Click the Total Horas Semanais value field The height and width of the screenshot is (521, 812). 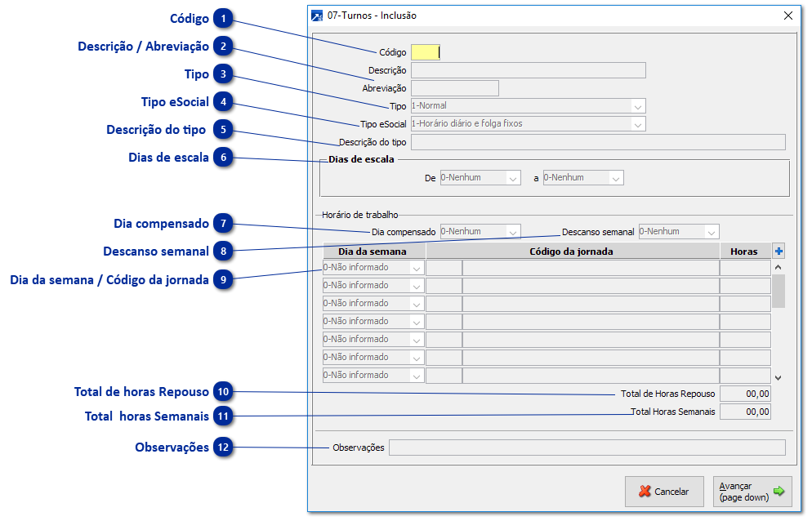tap(745, 412)
